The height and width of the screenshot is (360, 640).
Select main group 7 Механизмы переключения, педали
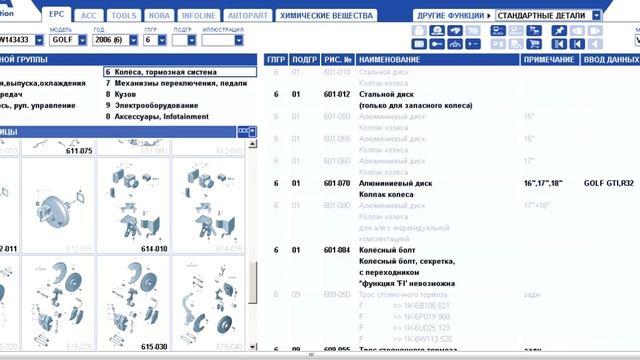(176, 83)
